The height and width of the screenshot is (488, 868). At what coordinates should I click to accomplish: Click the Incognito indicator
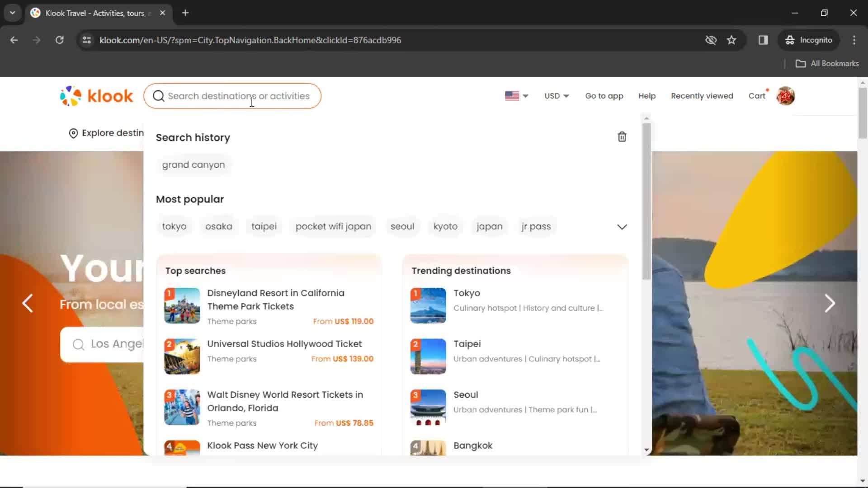click(x=809, y=40)
